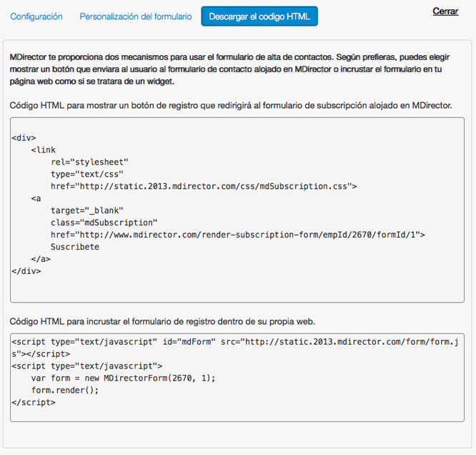Close the dialog with the Cerrar link

(x=445, y=11)
